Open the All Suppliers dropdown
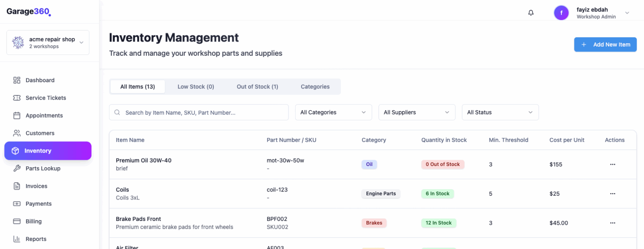644x249 pixels. [417, 112]
